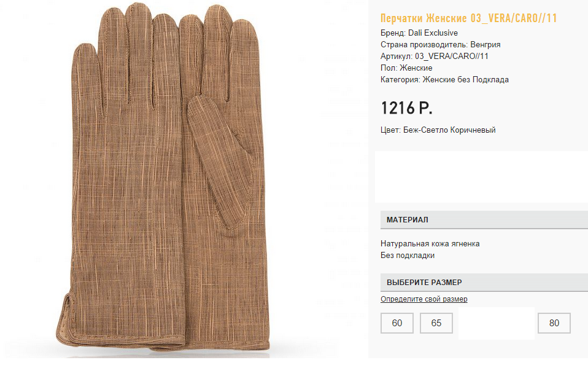Click the 'Натуральная кожа ягненка' material text
The width and height of the screenshot is (588, 368).
click(x=430, y=244)
